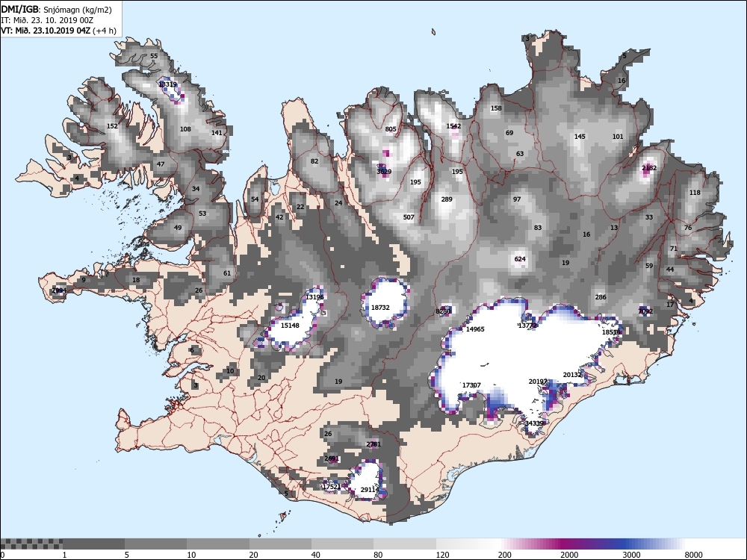
Task: Click the map value 624
Action: coord(520,259)
